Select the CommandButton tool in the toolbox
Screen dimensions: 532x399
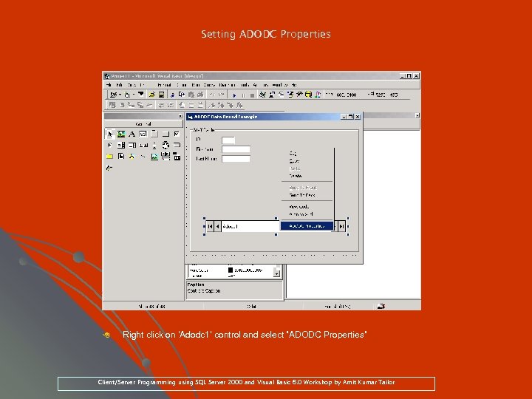pyautogui.click(x=166, y=134)
